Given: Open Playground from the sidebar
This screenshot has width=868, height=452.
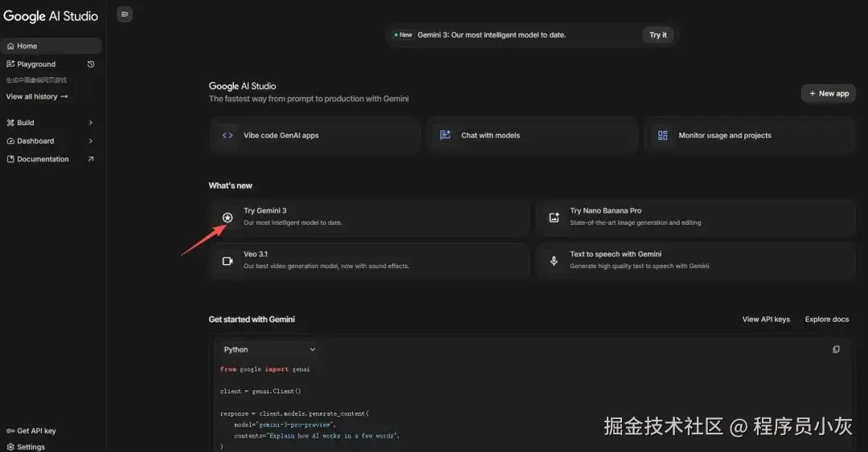Looking at the screenshot, I should point(36,64).
